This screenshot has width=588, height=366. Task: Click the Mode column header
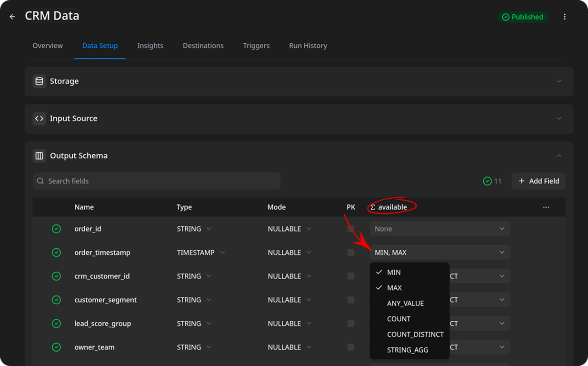click(277, 207)
